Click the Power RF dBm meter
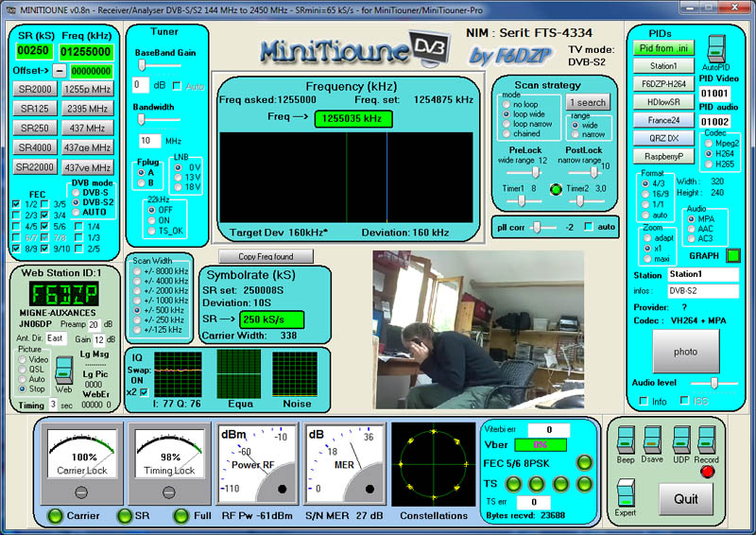This screenshot has height=535, width=756. click(x=256, y=464)
